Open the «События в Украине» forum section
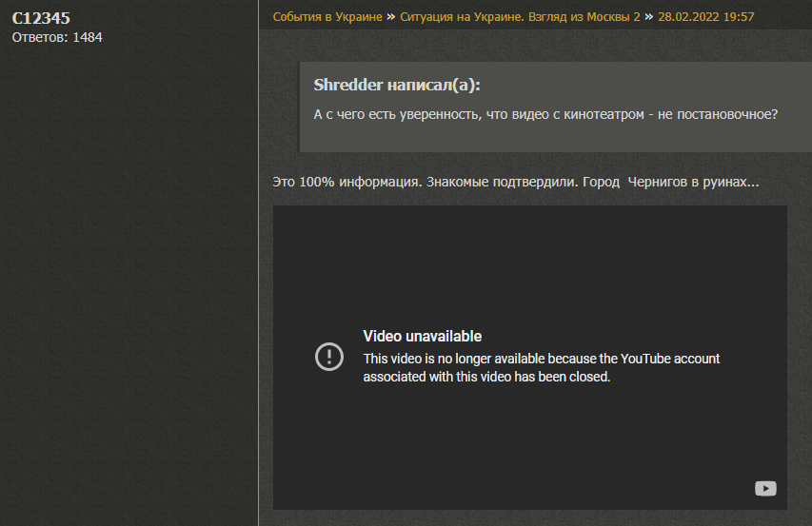Screen dimensions: 812x526 (327, 17)
